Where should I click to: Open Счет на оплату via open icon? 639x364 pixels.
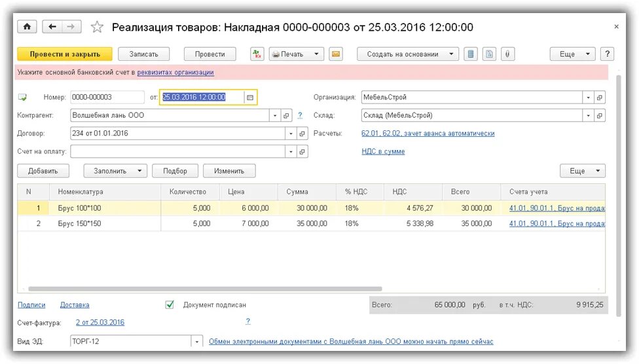pyautogui.click(x=302, y=152)
